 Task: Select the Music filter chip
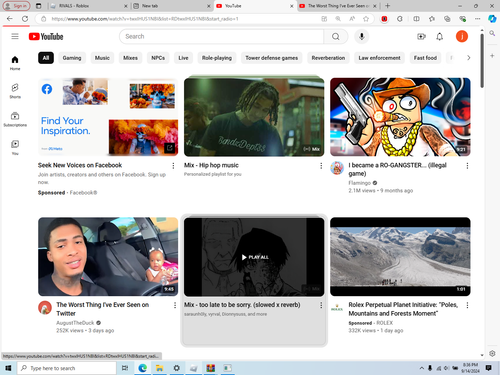pyautogui.click(x=102, y=58)
